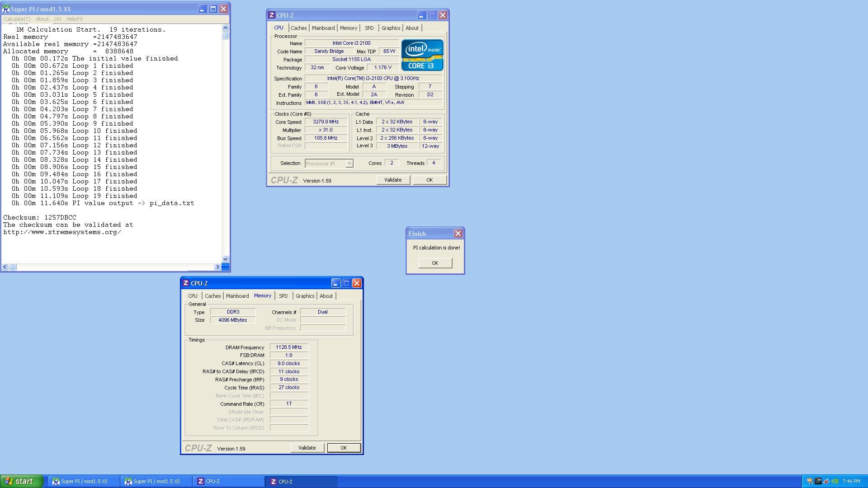This screenshot has height=488, width=868.
Task: Open the Help(H) menu in Super PI
Action: click(75, 19)
